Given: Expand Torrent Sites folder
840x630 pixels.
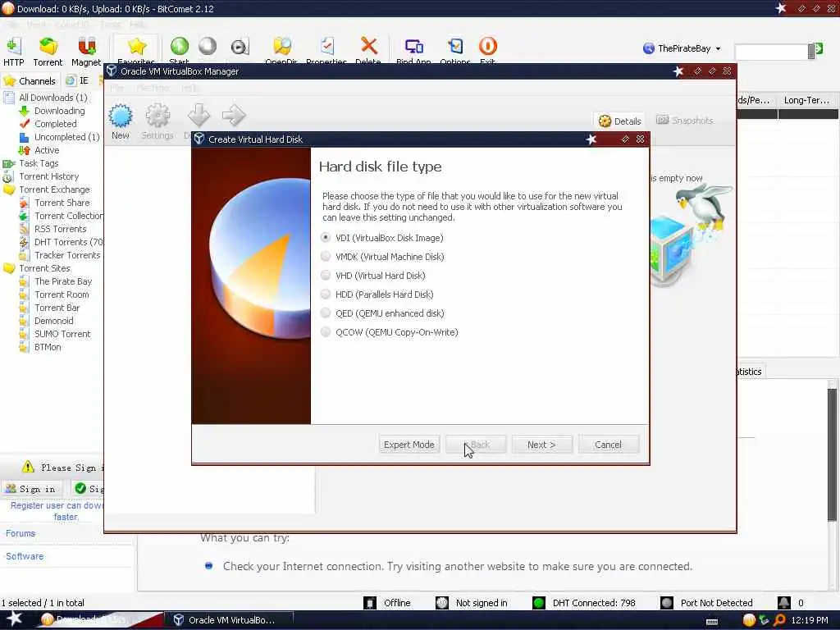Looking at the screenshot, I should tap(37, 268).
